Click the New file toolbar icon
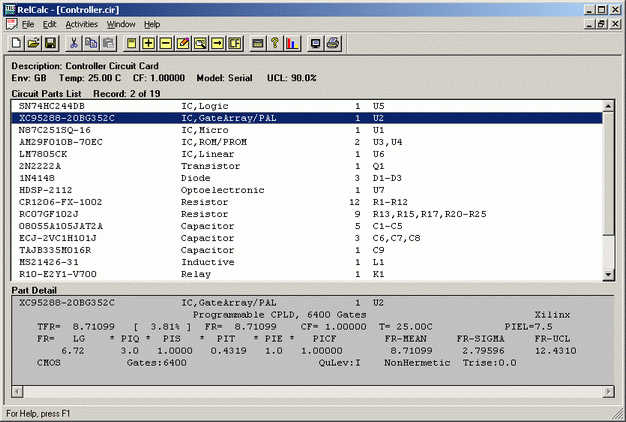Screen dimensions: 626x422 point(16,43)
